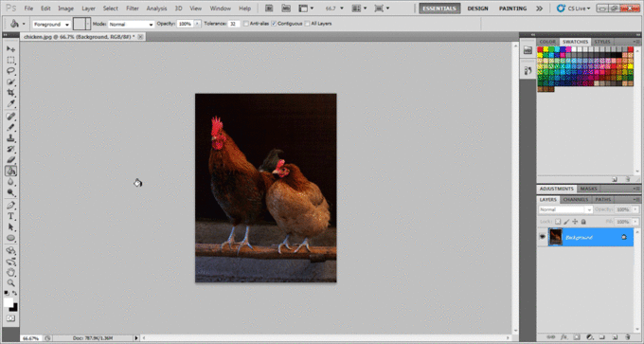Select the Ellipse shape tool

(10, 238)
